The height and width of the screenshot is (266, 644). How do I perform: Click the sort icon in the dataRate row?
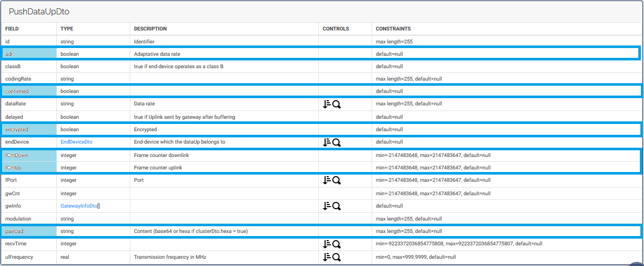(x=327, y=104)
